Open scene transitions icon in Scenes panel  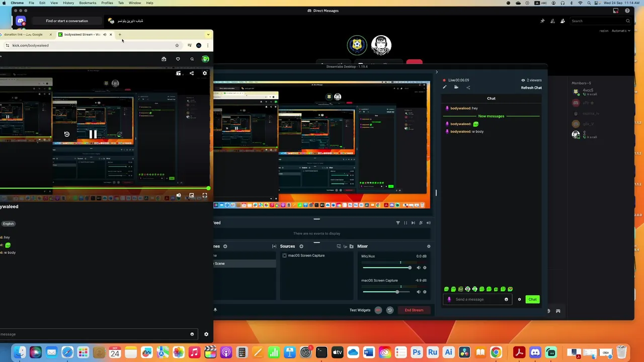274,246
